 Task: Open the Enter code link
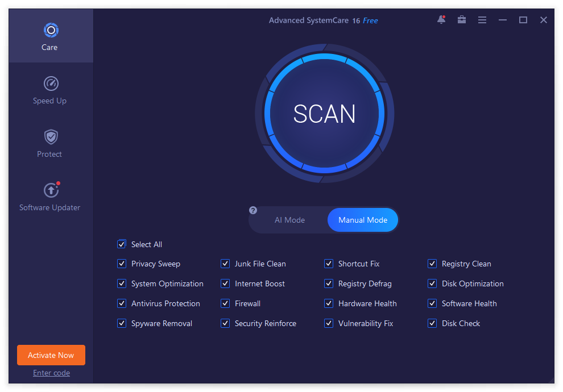pyautogui.click(x=51, y=373)
